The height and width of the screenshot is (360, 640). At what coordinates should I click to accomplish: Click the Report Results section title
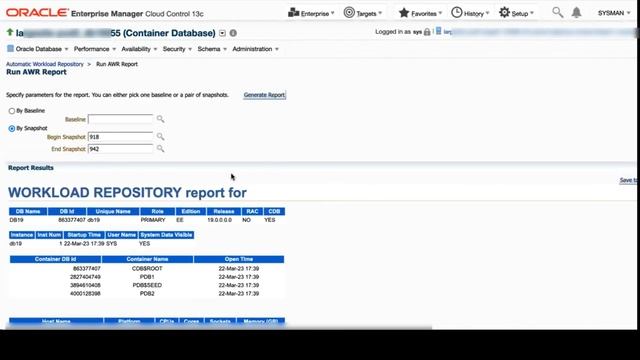(x=31, y=168)
